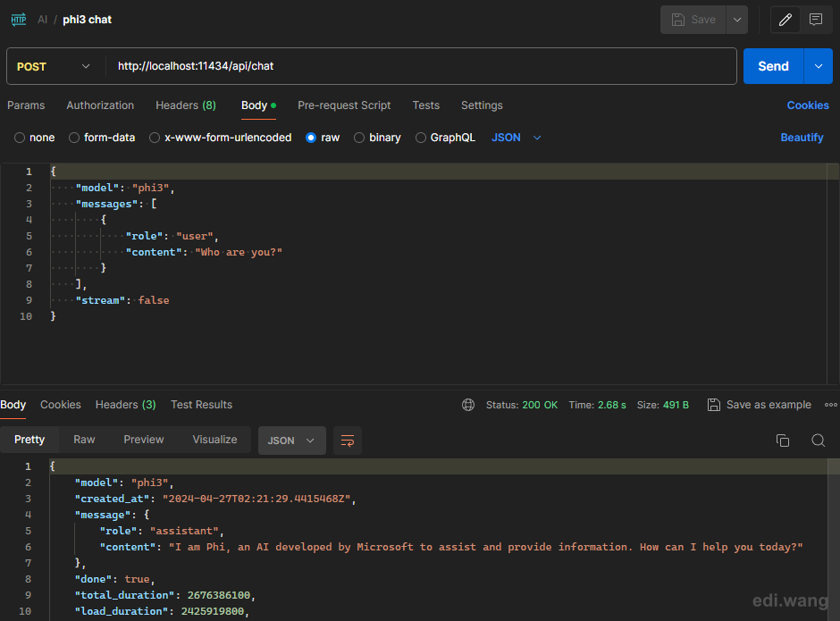Choose the binary body radio option
This screenshot has height=621, width=840.
tap(359, 138)
